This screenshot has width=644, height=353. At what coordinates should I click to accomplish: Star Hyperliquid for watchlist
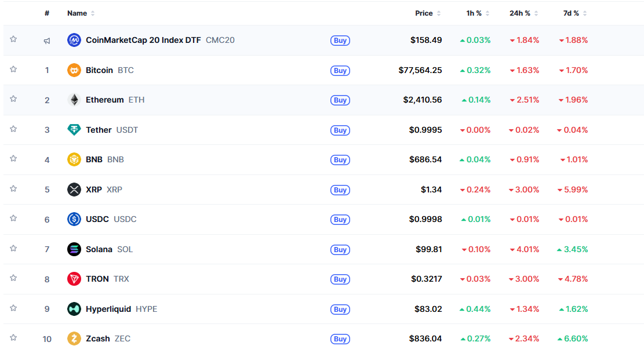[x=13, y=308]
